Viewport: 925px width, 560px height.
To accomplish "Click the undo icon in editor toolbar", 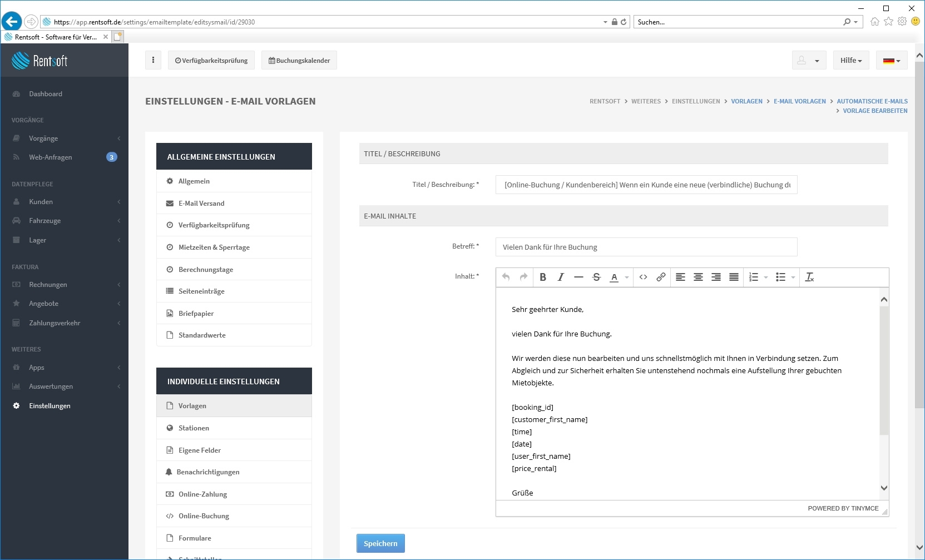I will pos(506,277).
